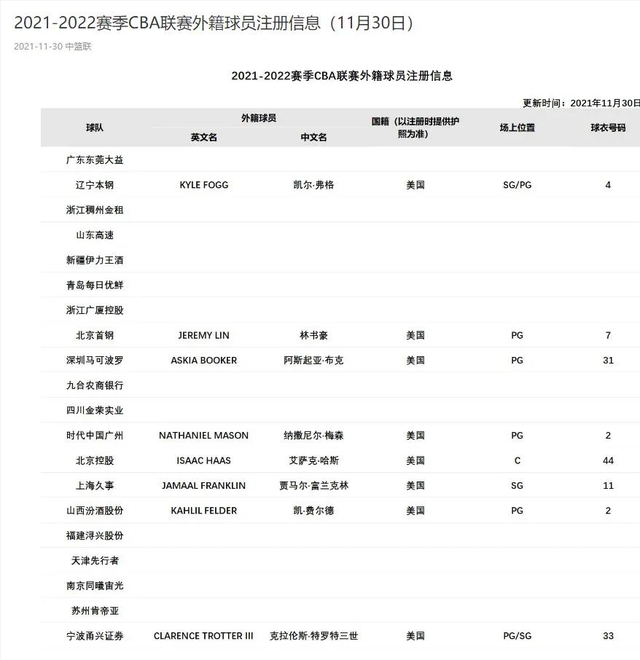
Task: Click Chinese name 艾萨克·哈斯
Action: [x=314, y=460]
